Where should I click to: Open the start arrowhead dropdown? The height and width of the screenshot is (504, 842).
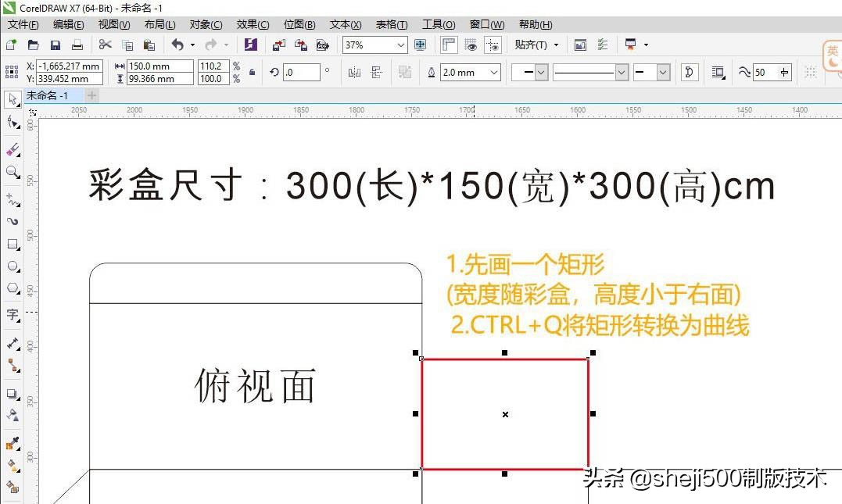coord(541,73)
